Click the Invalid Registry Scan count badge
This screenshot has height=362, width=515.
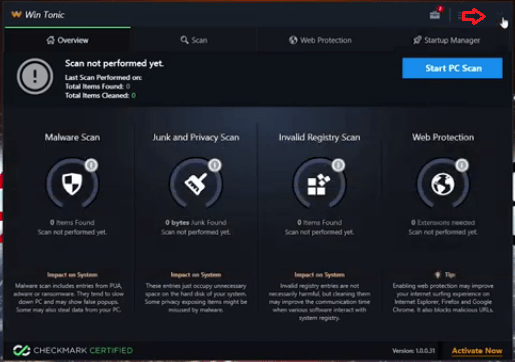pyautogui.click(x=338, y=165)
